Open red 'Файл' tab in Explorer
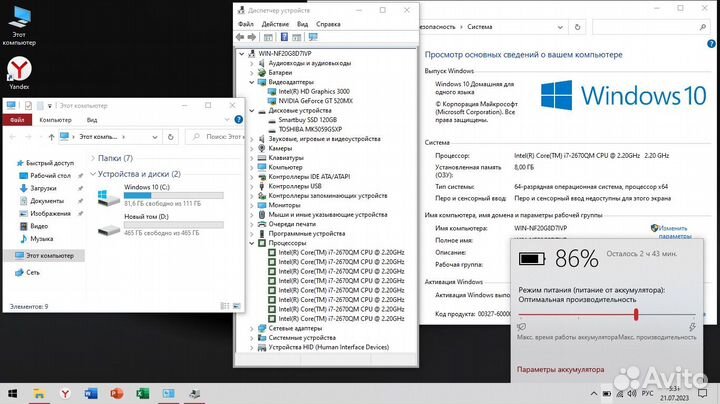 point(17,120)
